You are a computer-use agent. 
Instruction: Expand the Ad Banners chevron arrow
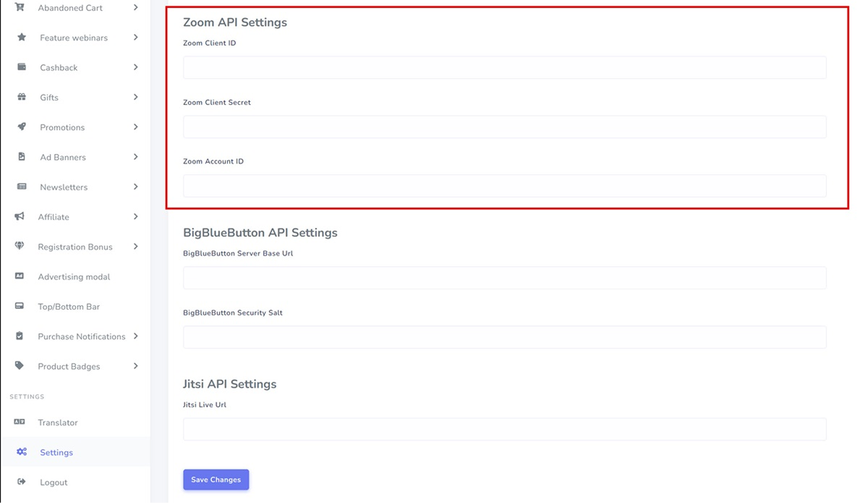pyautogui.click(x=136, y=157)
